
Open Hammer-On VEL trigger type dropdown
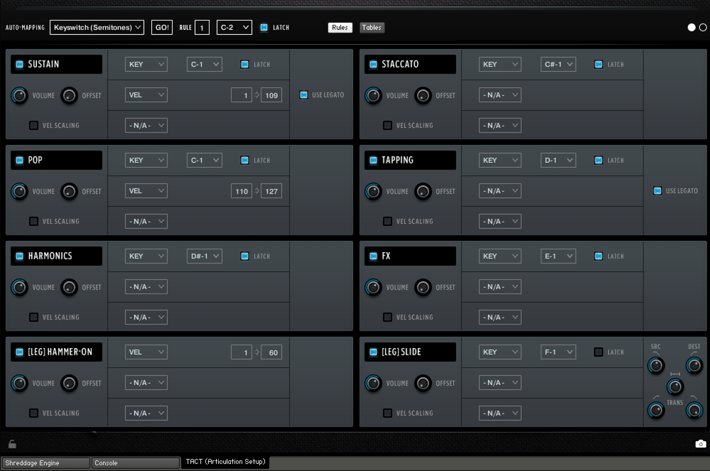coord(146,352)
